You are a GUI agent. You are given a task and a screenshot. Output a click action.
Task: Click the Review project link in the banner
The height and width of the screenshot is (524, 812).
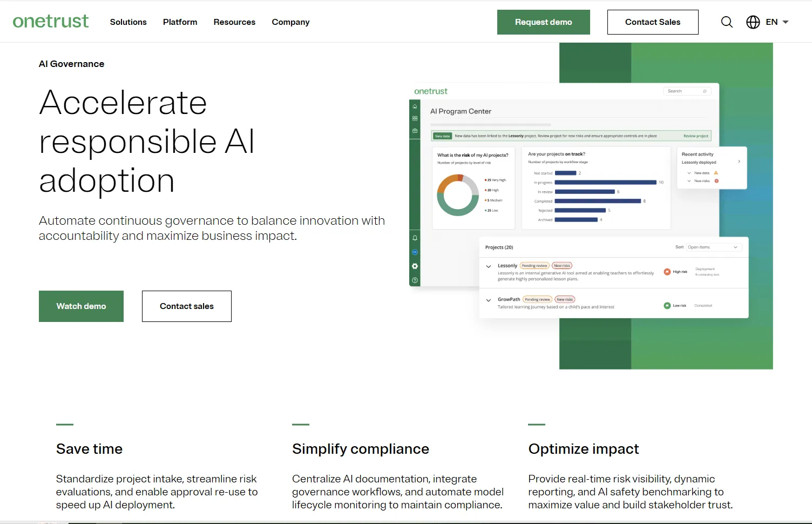(x=696, y=136)
